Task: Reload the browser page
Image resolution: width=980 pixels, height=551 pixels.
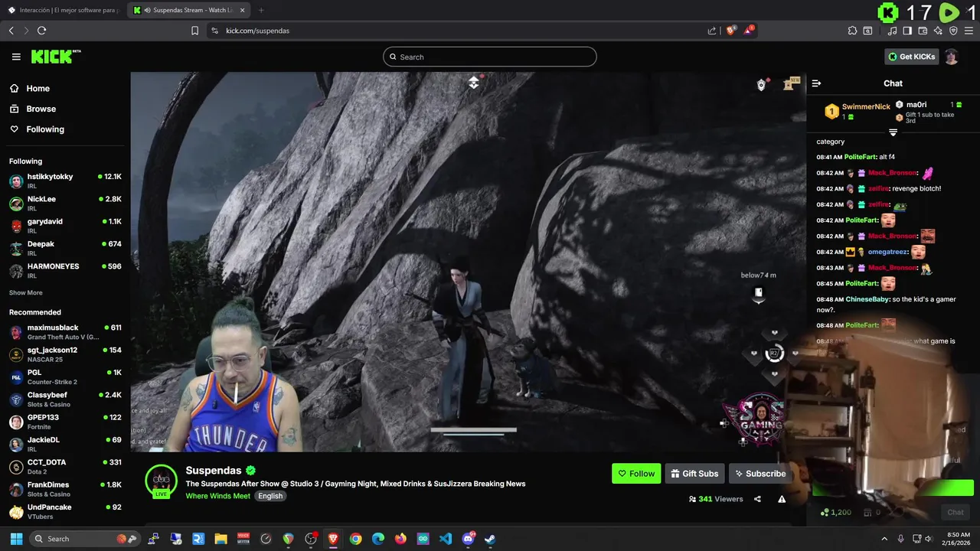Action: tap(41, 31)
